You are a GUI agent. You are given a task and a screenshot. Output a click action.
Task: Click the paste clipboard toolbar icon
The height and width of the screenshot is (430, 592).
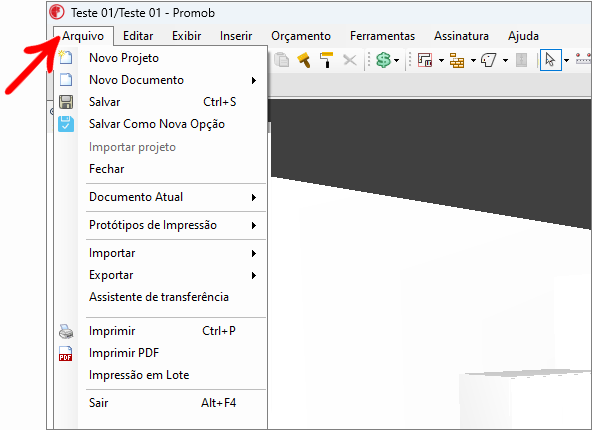pos(282,60)
